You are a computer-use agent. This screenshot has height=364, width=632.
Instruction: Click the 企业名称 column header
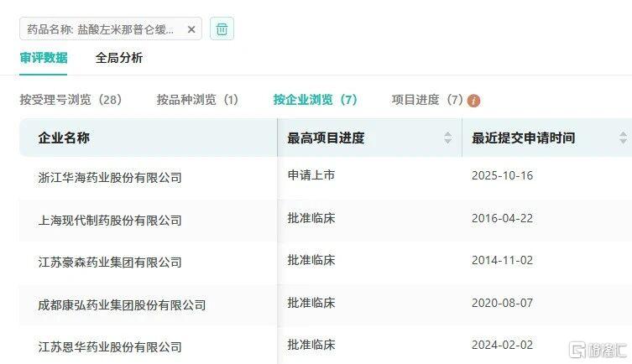tap(64, 138)
